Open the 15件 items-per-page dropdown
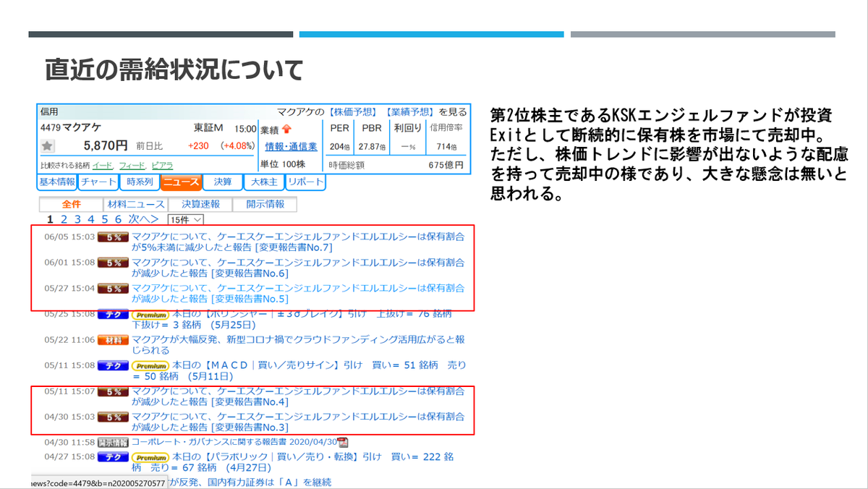The height and width of the screenshot is (489, 868). pyautogui.click(x=186, y=219)
